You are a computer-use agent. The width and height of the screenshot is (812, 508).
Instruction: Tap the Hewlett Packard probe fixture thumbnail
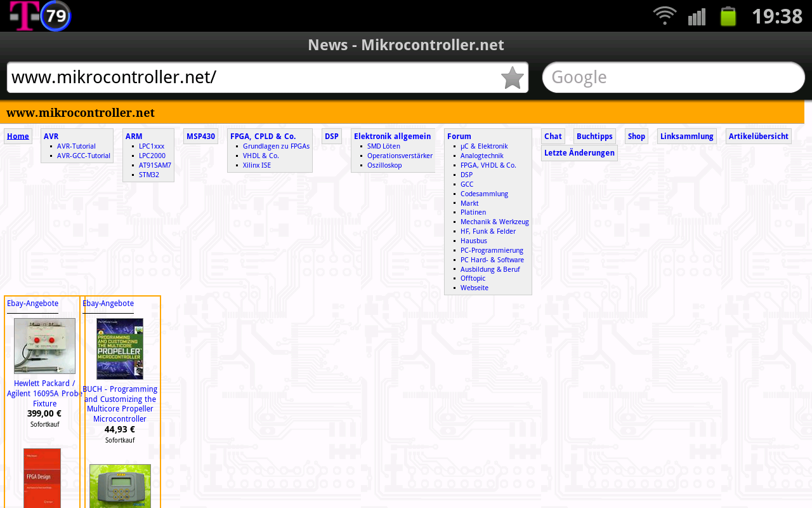44,346
